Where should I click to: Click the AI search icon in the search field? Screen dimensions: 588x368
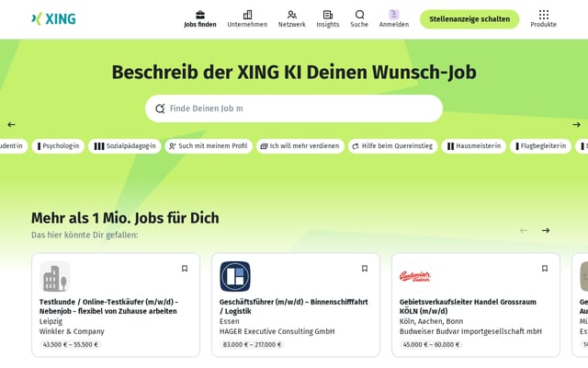[x=160, y=109]
